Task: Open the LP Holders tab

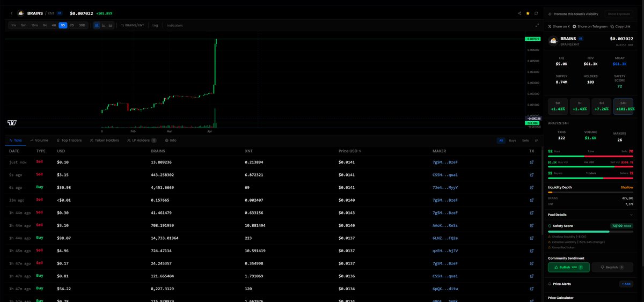Action: (141, 140)
